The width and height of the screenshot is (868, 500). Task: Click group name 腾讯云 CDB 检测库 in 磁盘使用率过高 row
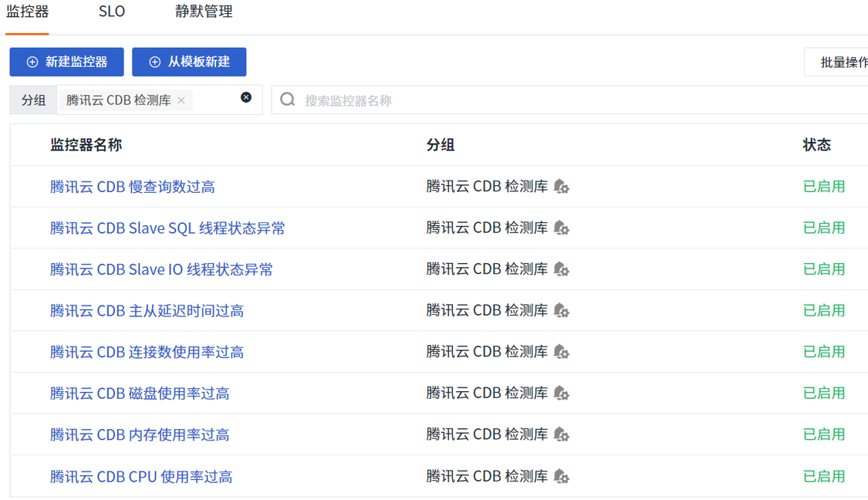point(487,394)
